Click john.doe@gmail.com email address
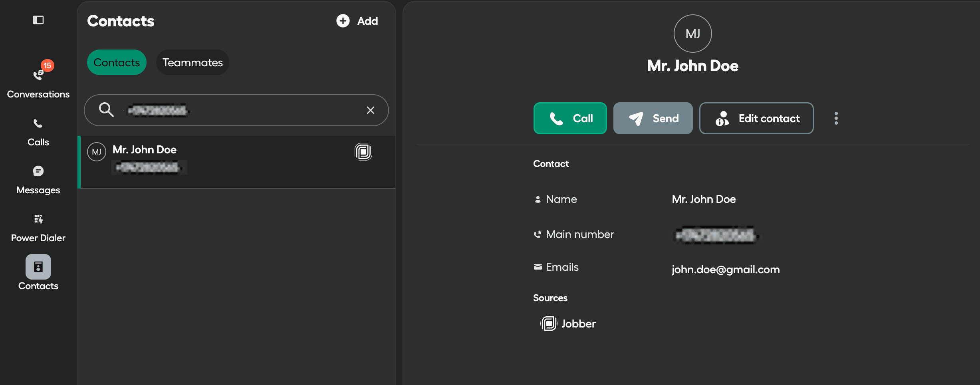Viewport: 980px width, 385px height. [x=725, y=269]
